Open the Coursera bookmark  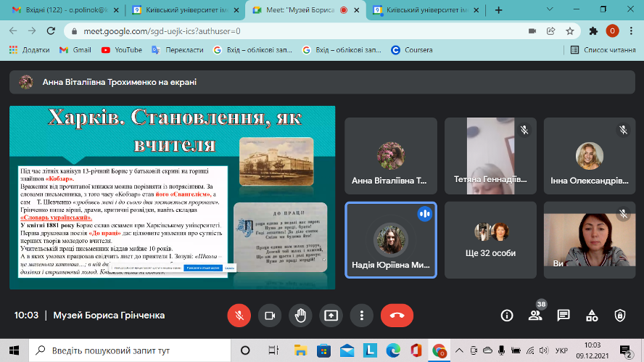[x=412, y=50]
